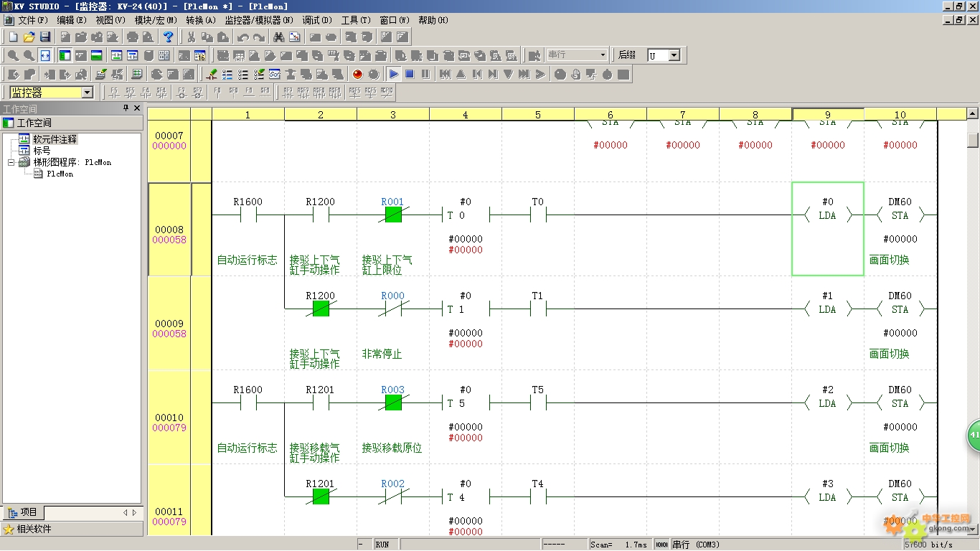980x551 pixels.
Task: Open help with the blue question mark
Action: tap(168, 37)
